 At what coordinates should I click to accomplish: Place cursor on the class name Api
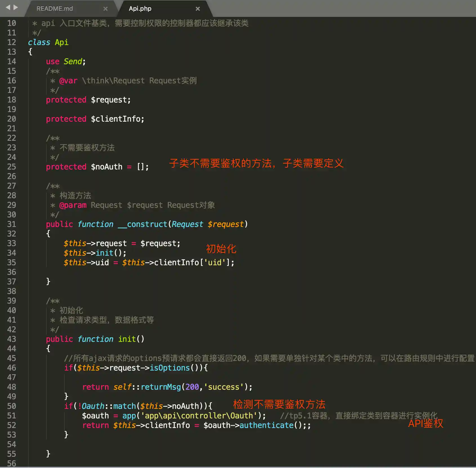point(61,42)
